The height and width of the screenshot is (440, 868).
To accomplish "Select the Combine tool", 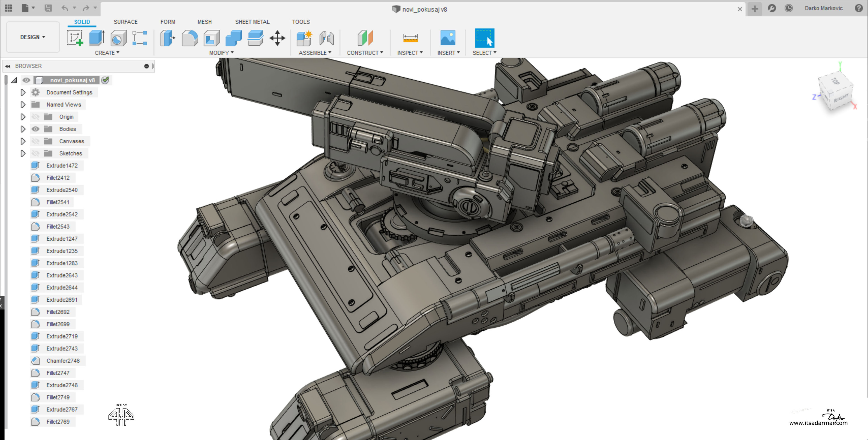I will (x=234, y=38).
